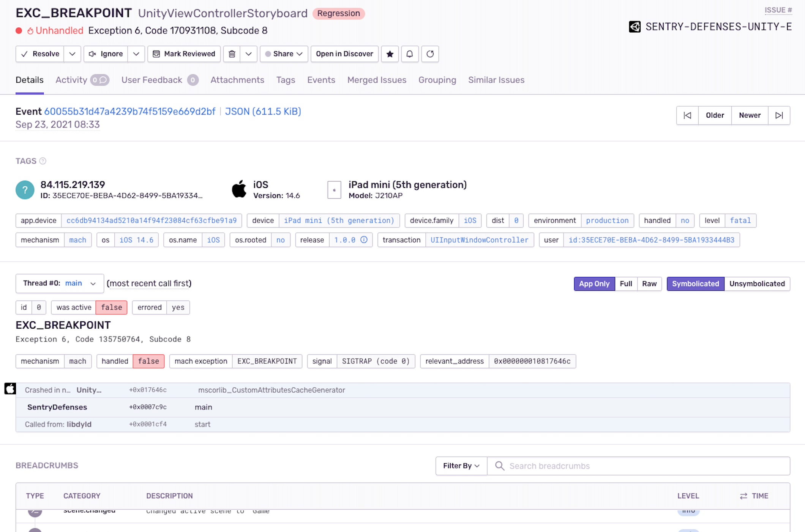The height and width of the screenshot is (532, 805).
Task: Click release info icon next to 1.0.0
Action: tap(364, 240)
